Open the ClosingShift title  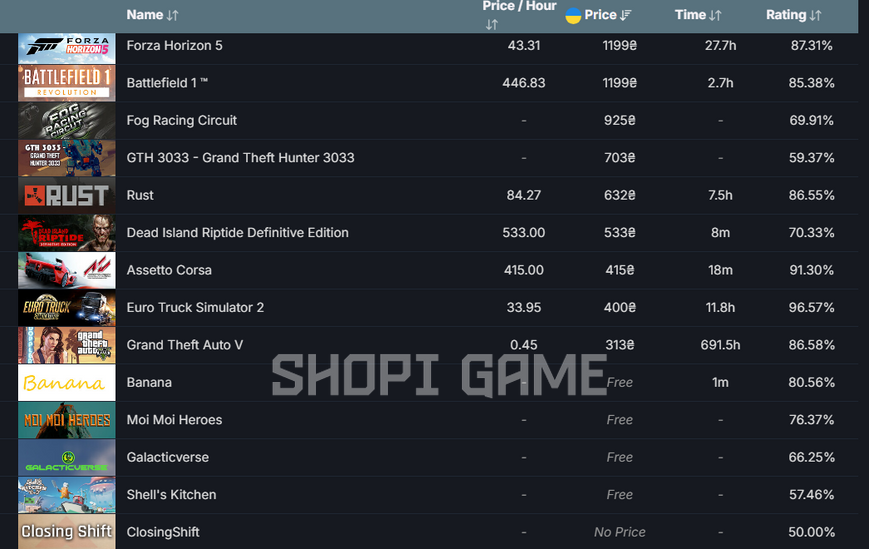click(163, 532)
